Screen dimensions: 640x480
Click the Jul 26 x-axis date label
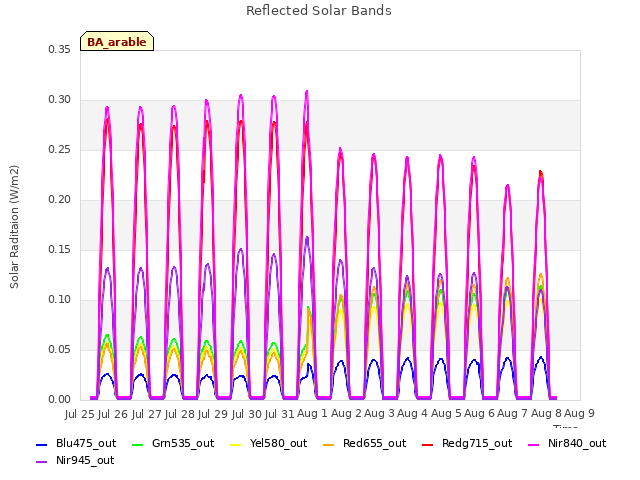(x=113, y=414)
